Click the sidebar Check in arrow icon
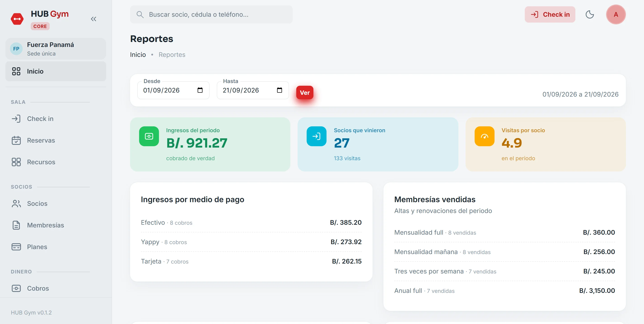This screenshot has width=644, height=324. coord(16,119)
